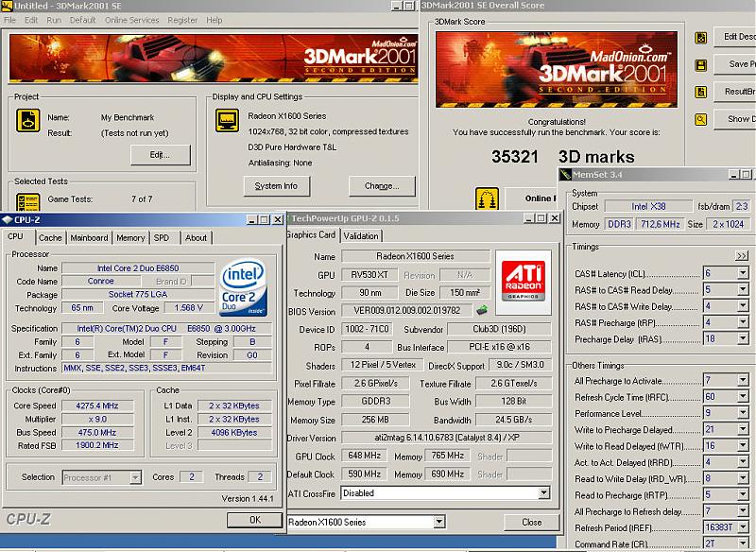Viewport: 756px width, 552px height.
Task: Click the Project icon in 3DMark2001
Action: tap(28, 120)
